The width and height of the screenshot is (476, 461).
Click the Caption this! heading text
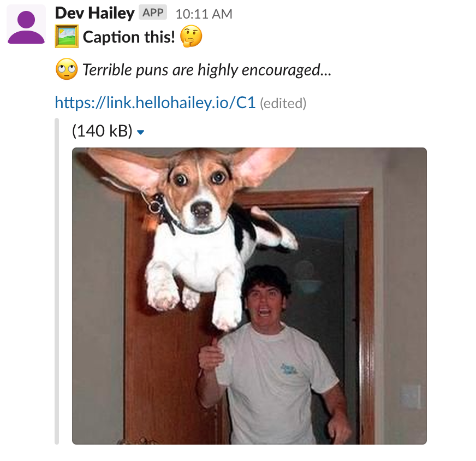pos(129,37)
